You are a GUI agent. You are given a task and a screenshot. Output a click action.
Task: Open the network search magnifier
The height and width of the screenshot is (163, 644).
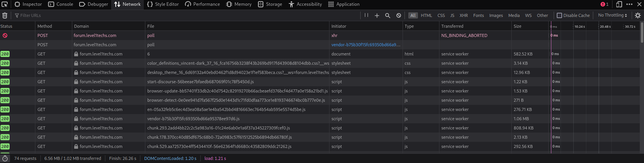point(388,15)
